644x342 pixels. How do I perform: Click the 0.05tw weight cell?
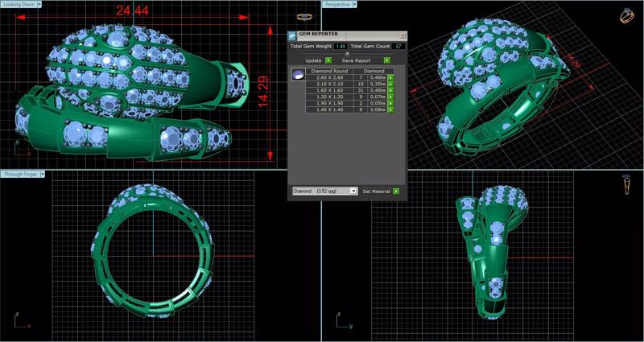[x=378, y=104]
